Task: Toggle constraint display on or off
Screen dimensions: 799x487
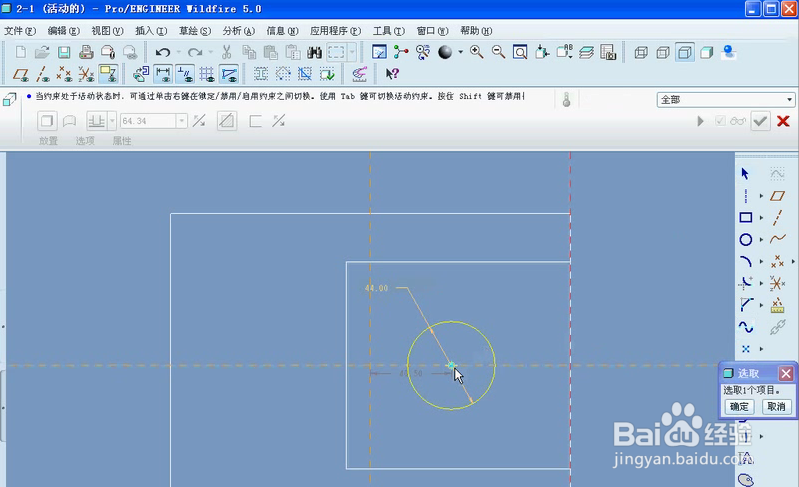Action: click(184, 74)
